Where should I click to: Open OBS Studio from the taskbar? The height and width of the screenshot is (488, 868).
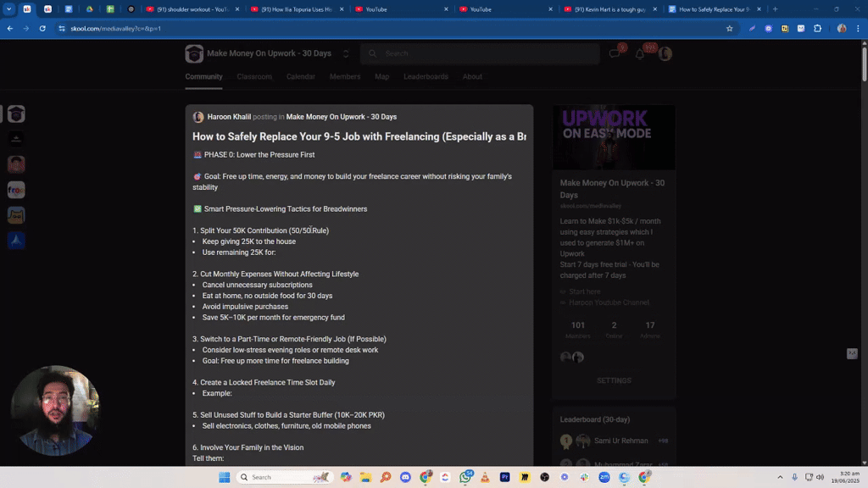point(545,477)
